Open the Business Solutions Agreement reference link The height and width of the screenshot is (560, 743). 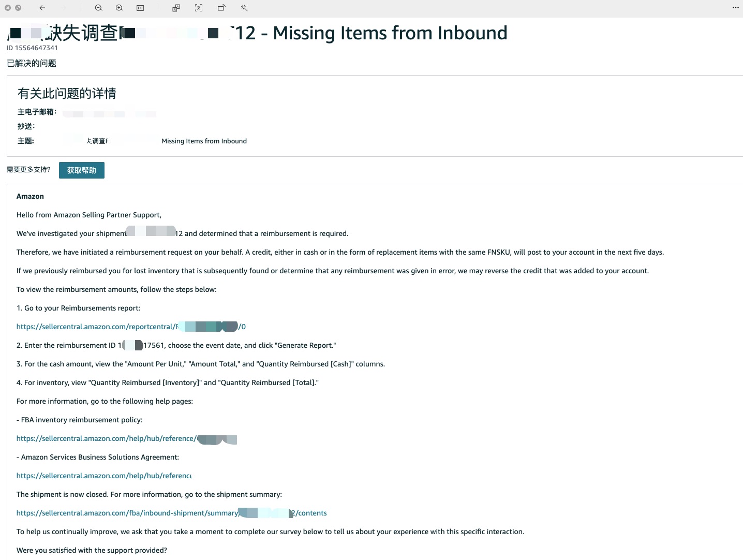tap(104, 476)
